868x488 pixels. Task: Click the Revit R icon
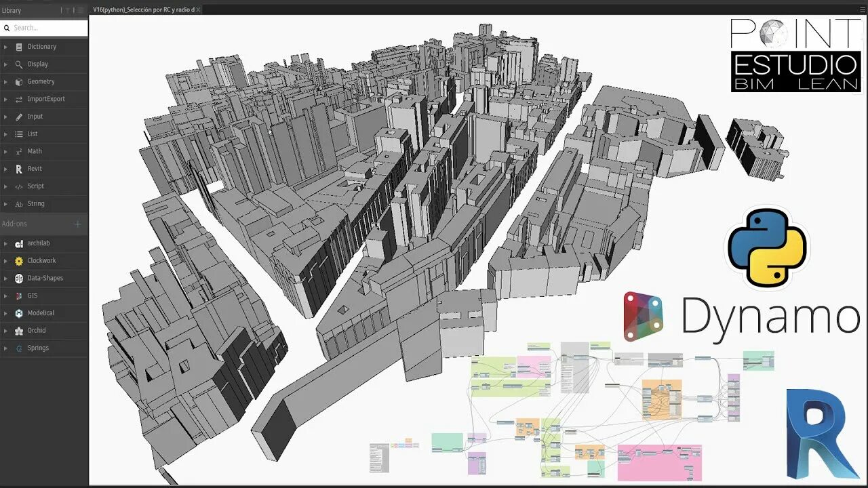point(19,169)
